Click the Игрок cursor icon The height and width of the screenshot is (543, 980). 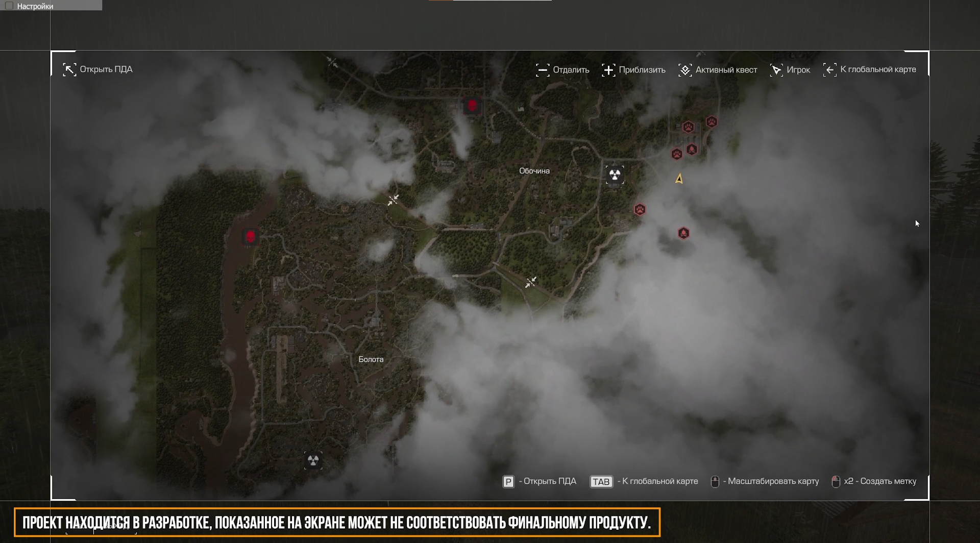pos(776,70)
